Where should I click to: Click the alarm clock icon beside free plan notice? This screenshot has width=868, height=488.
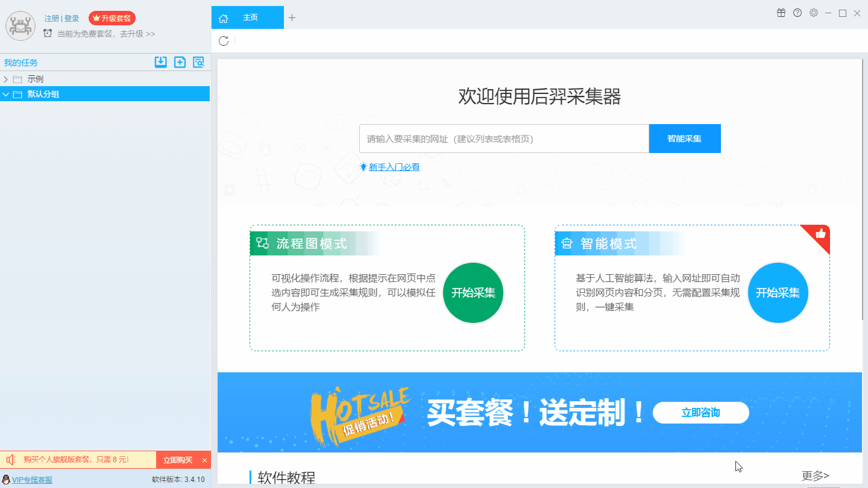coord(48,33)
